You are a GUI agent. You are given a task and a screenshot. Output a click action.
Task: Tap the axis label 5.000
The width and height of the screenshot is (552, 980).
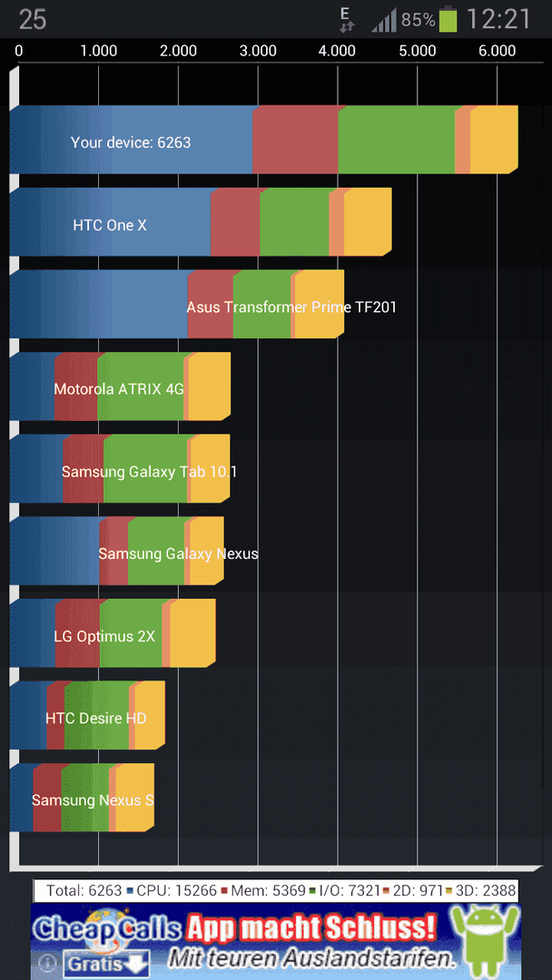click(x=418, y=51)
